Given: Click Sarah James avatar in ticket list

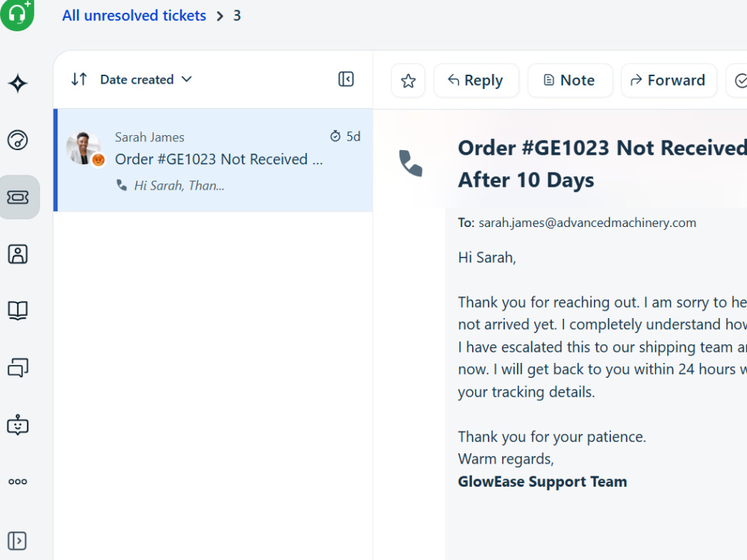Looking at the screenshot, I should click(83, 148).
